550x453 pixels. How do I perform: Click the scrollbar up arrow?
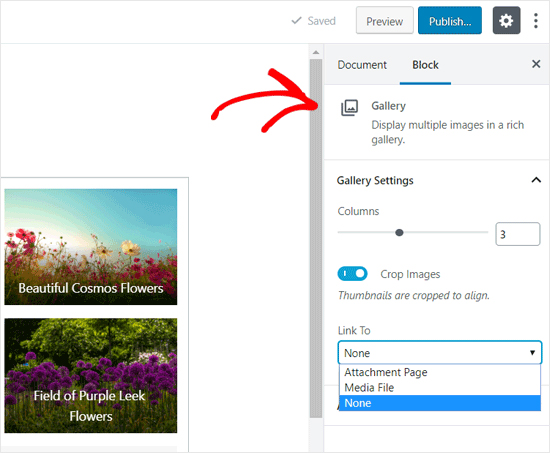(x=316, y=52)
